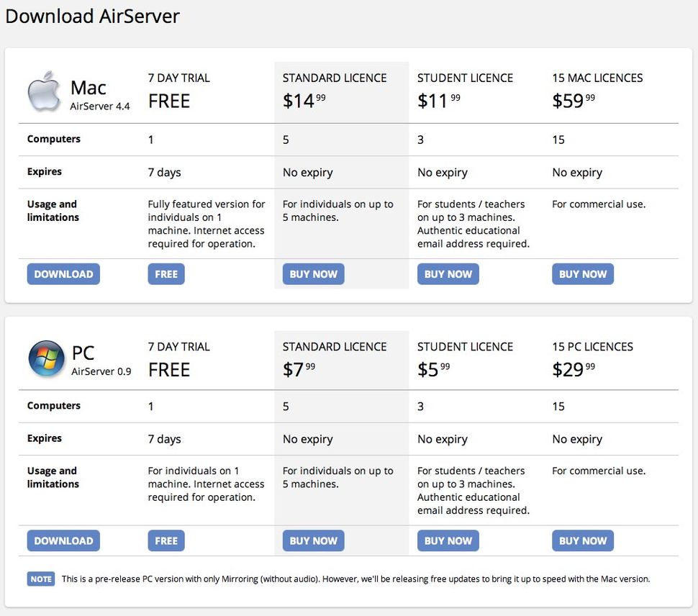The image size is (698, 616).
Task: Buy the 15 PC Licences bundle
Action: (583, 540)
